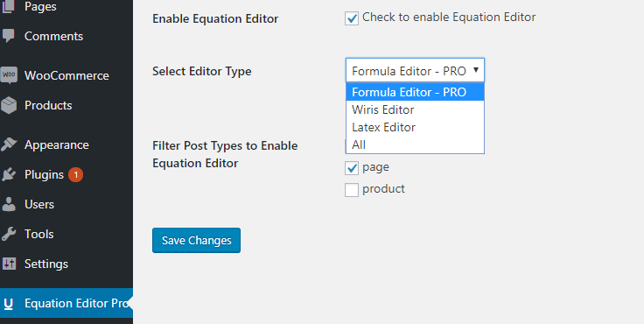Click the WooCommerce logo icon in sidebar
Screen dimensions: 644x324
click(9, 75)
